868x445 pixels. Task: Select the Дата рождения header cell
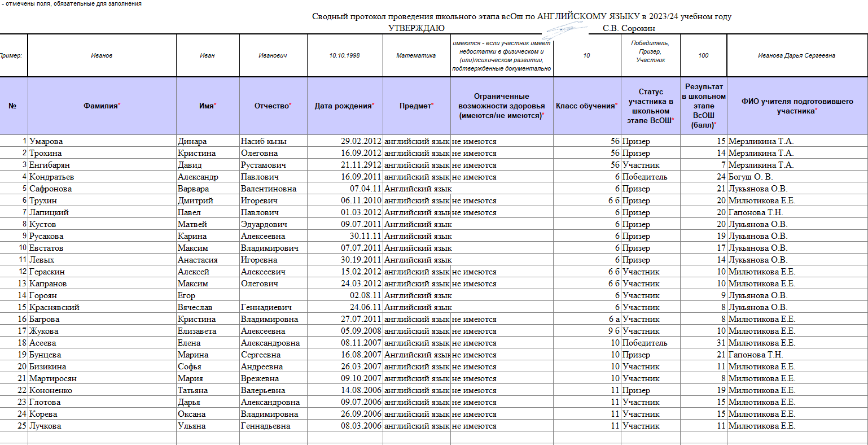point(345,106)
